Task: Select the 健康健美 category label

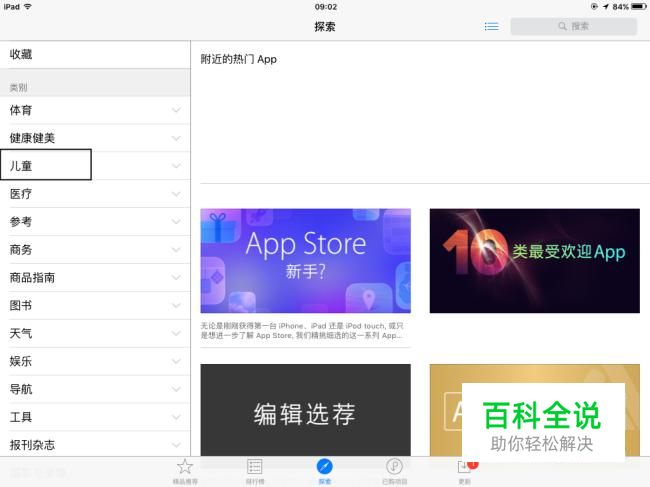Action: pyautogui.click(x=32, y=138)
